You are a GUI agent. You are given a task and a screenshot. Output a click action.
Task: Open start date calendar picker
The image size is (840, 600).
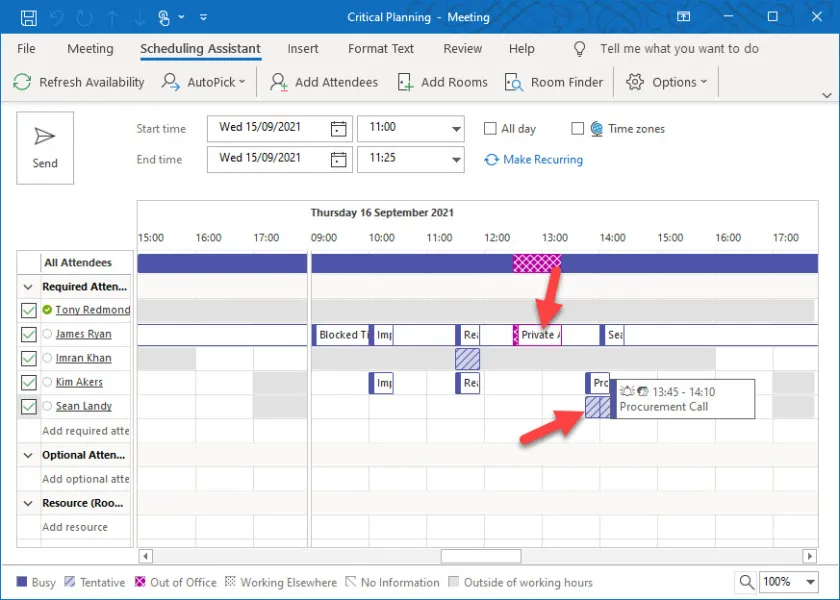coord(339,128)
